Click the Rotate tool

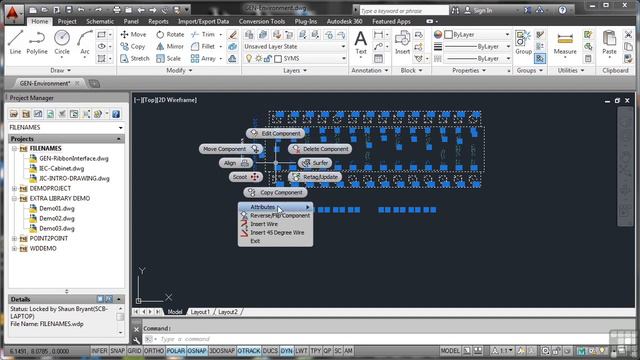click(170, 35)
